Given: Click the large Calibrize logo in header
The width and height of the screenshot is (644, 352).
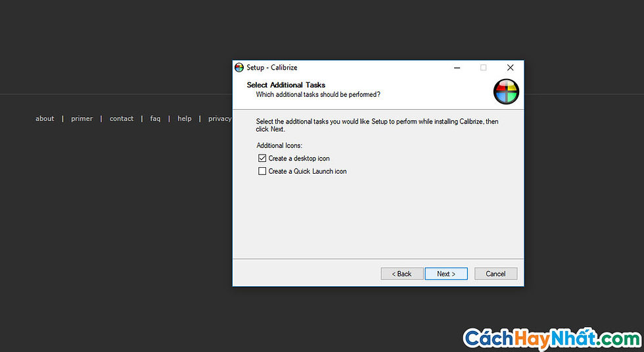Looking at the screenshot, I should (506, 91).
